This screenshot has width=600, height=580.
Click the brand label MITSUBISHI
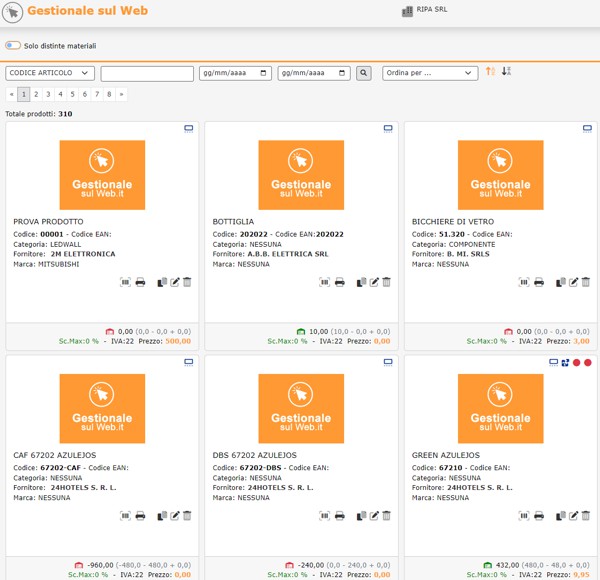(59, 264)
